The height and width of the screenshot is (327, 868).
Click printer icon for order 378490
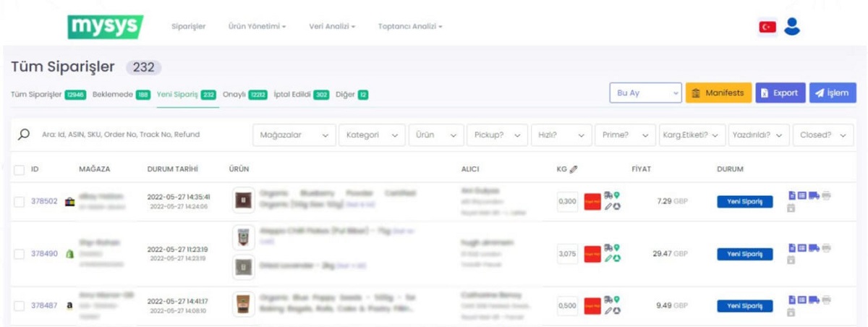click(826, 248)
